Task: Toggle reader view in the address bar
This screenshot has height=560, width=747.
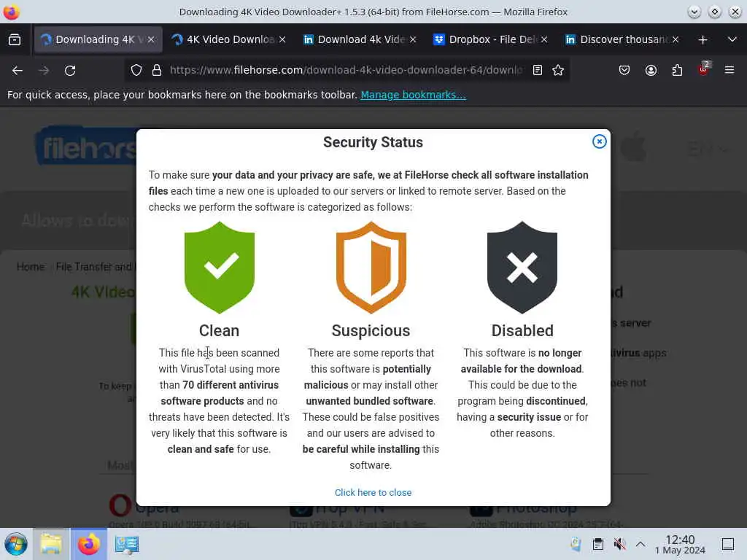Action: tap(538, 71)
